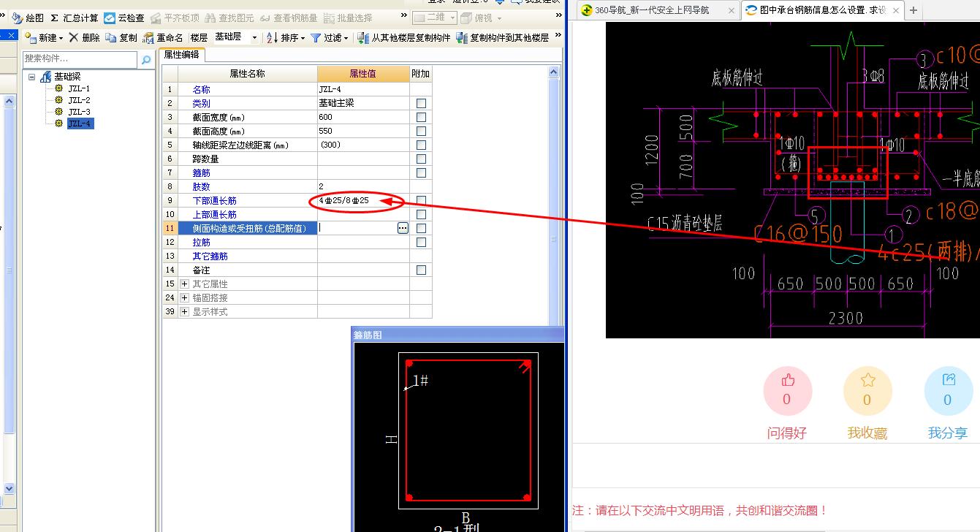Click 复制构件到其他楼层 icon
This screenshot has height=532, width=980.
[x=462, y=38]
